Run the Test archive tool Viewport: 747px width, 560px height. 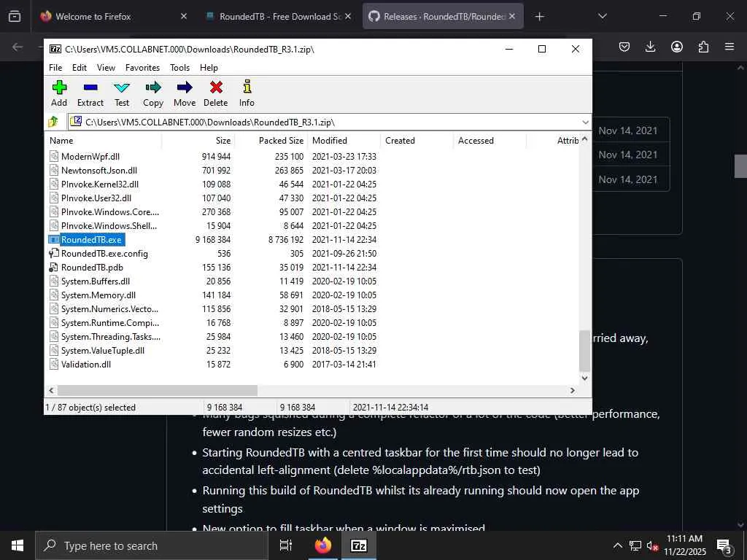coord(122,94)
